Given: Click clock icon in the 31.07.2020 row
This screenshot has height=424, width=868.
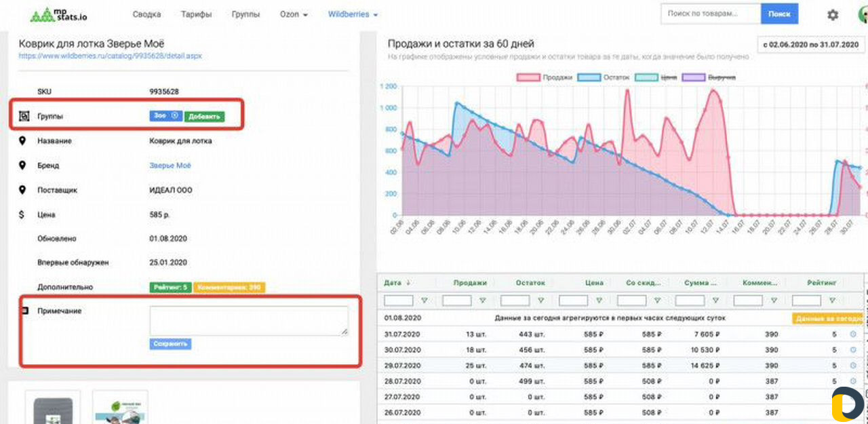Looking at the screenshot, I should click(853, 334).
